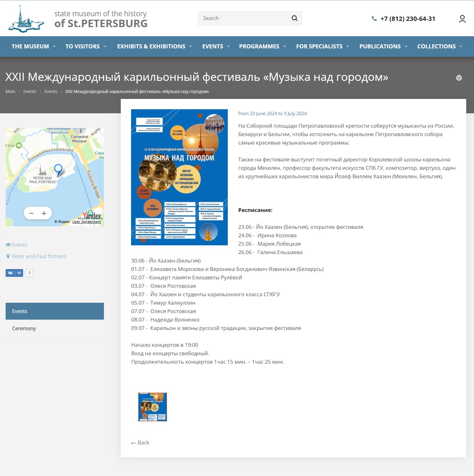Open the Peter and Paul fortress link

click(x=39, y=256)
